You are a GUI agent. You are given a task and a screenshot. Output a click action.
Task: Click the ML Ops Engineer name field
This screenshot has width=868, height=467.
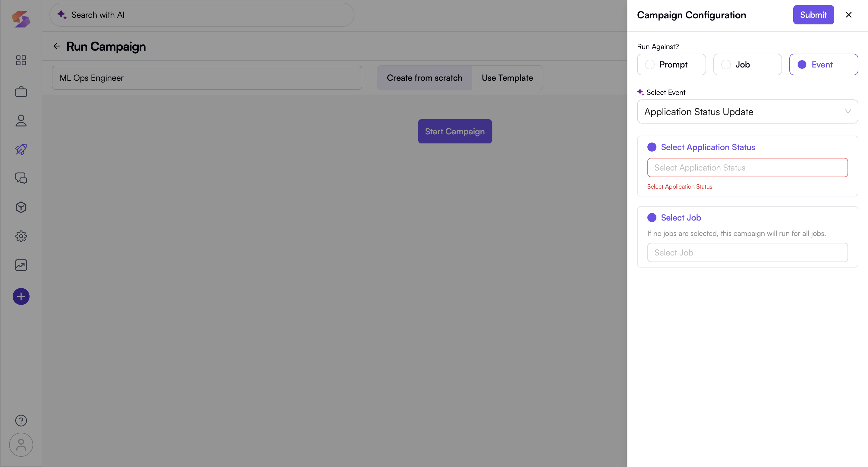click(207, 78)
